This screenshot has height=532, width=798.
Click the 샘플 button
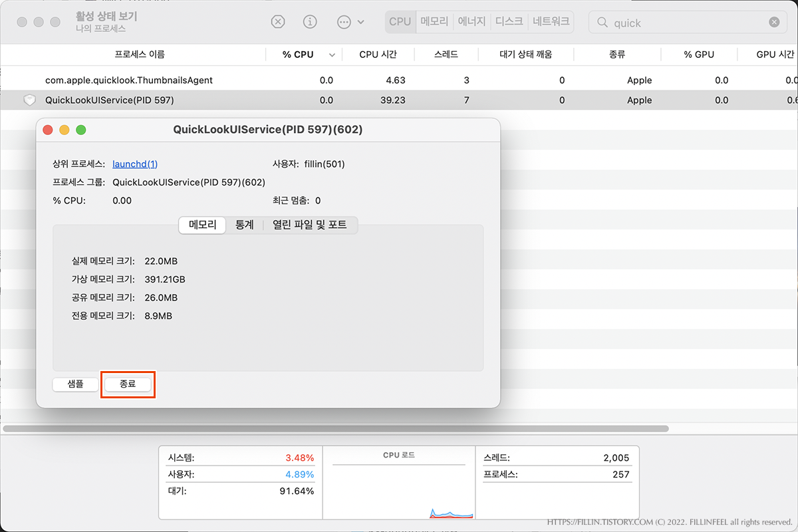point(76,384)
